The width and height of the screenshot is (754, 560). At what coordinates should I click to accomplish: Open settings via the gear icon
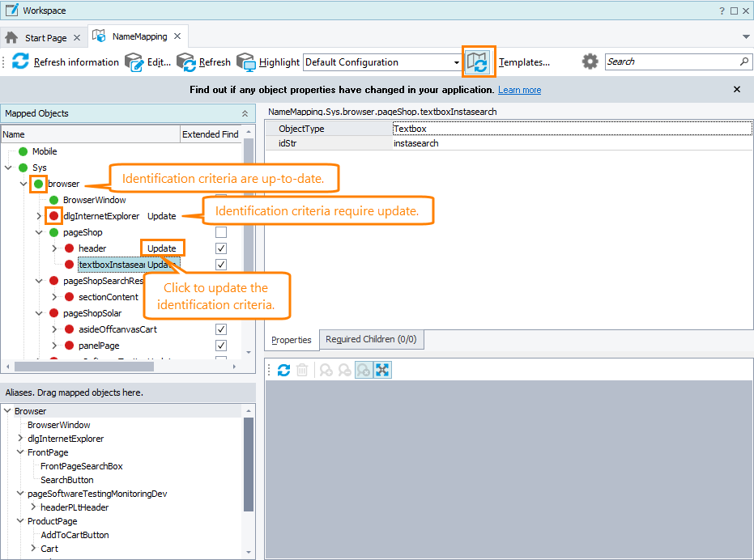click(x=590, y=62)
